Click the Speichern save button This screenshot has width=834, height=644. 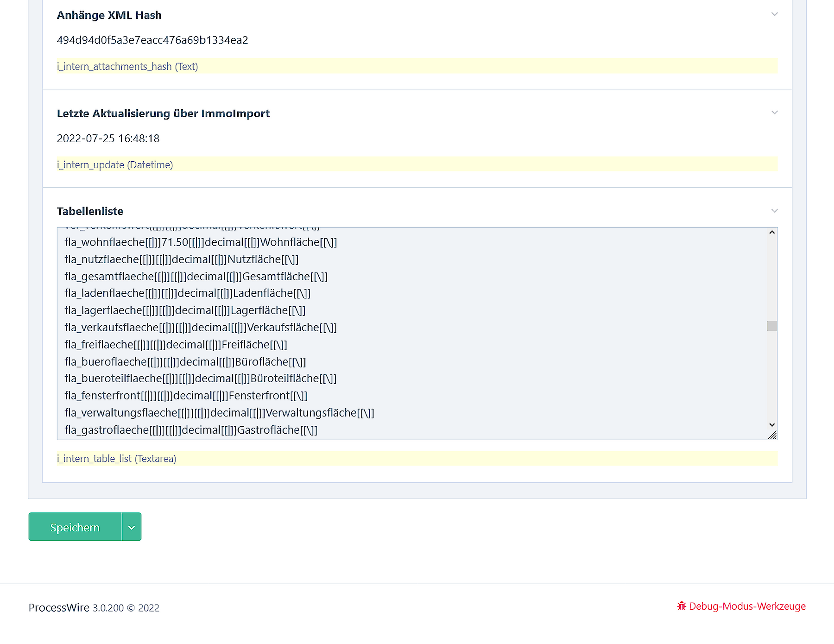(75, 527)
